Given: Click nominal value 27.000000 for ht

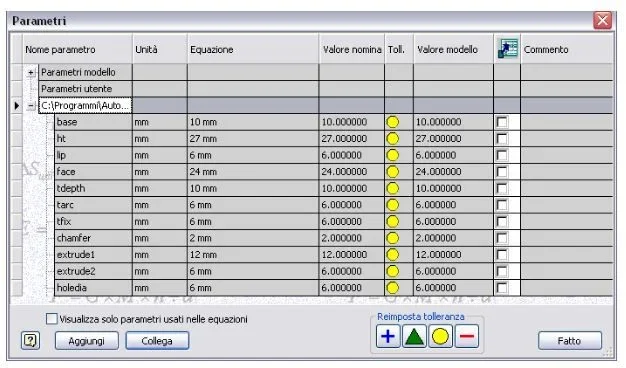Looking at the screenshot, I should click(x=352, y=138).
